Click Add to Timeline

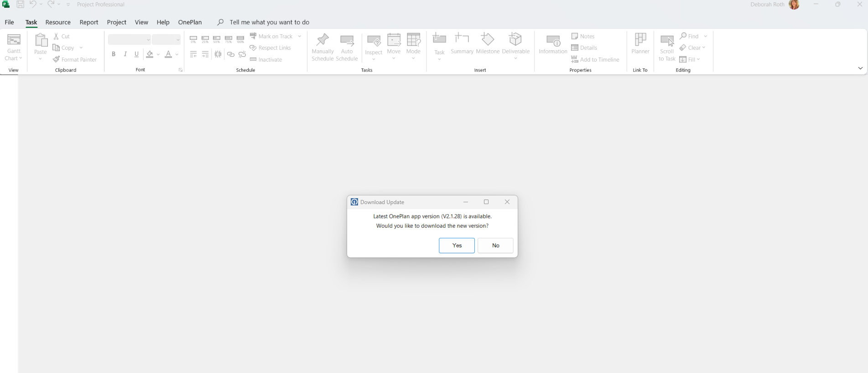click(595, 60)
